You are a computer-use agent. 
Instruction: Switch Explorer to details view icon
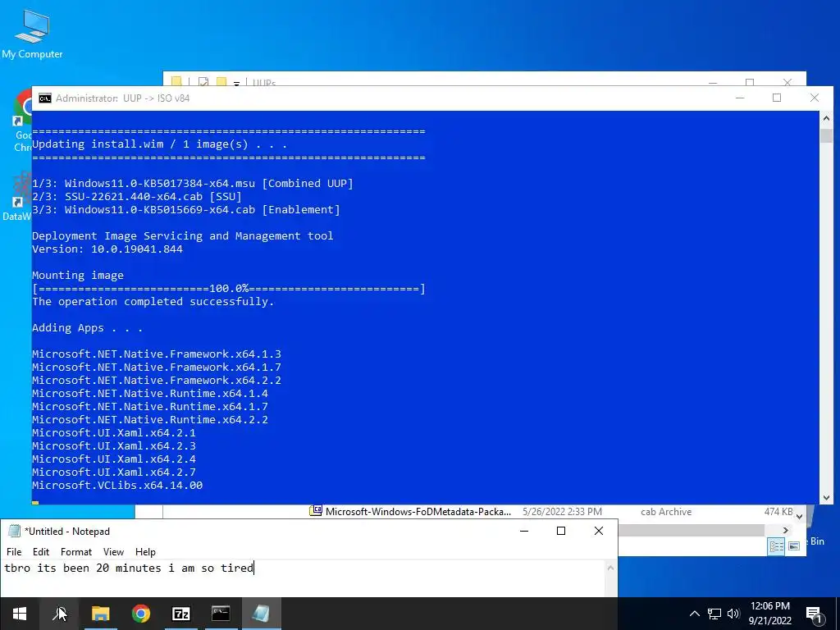(776, 546)
